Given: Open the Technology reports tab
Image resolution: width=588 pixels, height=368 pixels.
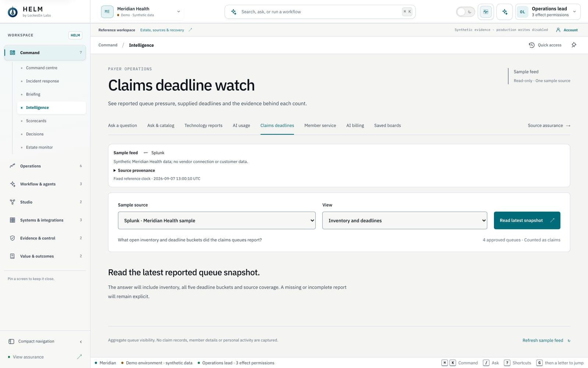Looking at the screenshot, I should pos(203,125).
